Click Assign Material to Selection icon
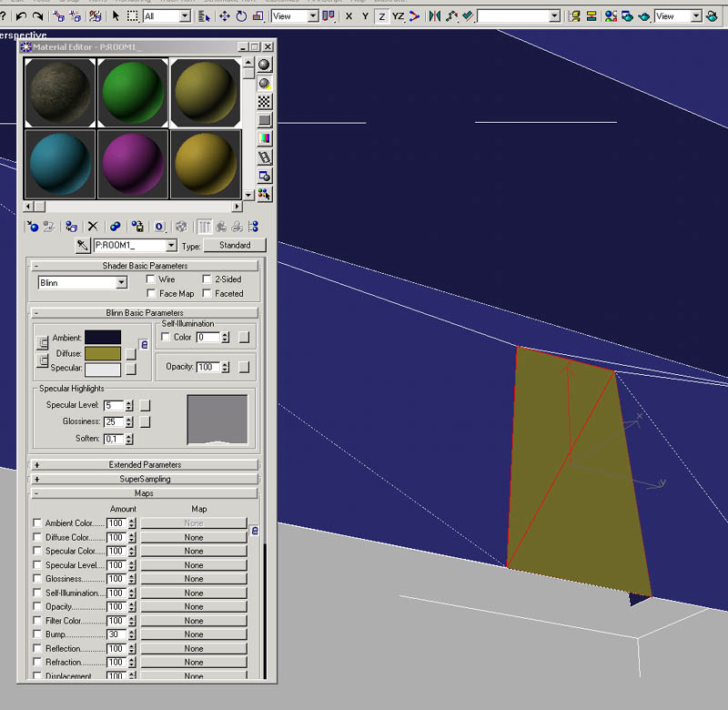 (x=71, y=227)
